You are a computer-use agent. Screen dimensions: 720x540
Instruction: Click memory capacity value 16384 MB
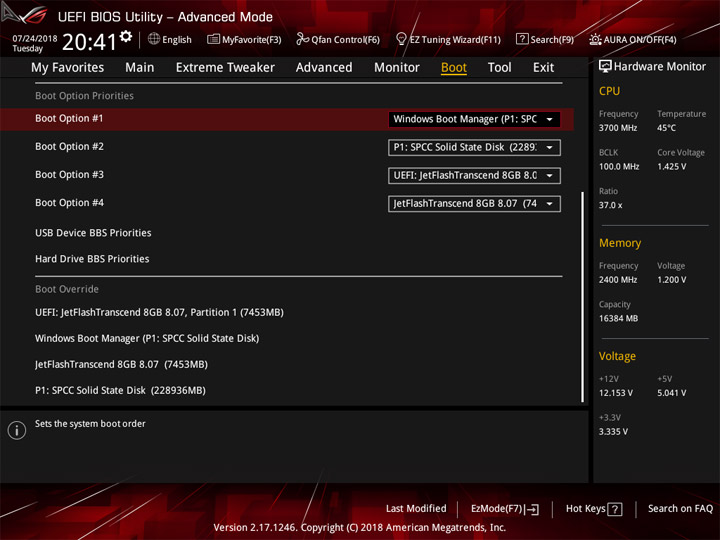pyautogui.click(x=619, y=319)
